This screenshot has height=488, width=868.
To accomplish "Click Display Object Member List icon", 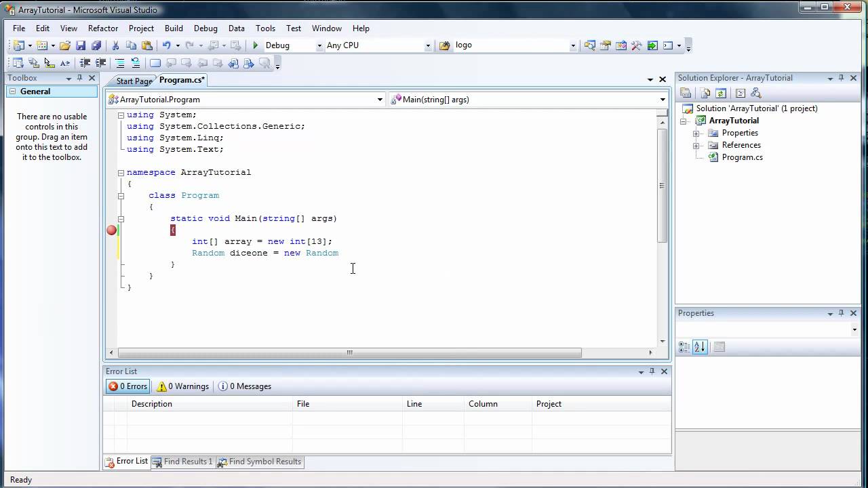I will click(18, 63).
